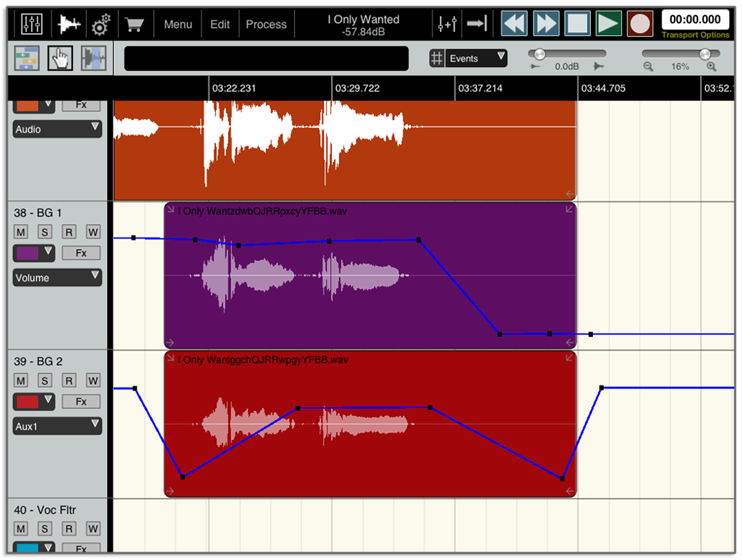Click the red BG 2 color swatch
This screenshot has height=560, width=742.
click(28, 402)
